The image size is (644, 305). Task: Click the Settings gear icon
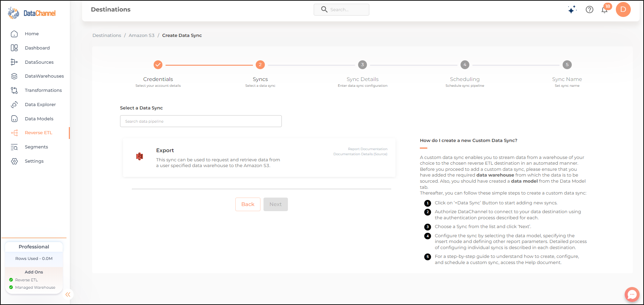(14, 161)
